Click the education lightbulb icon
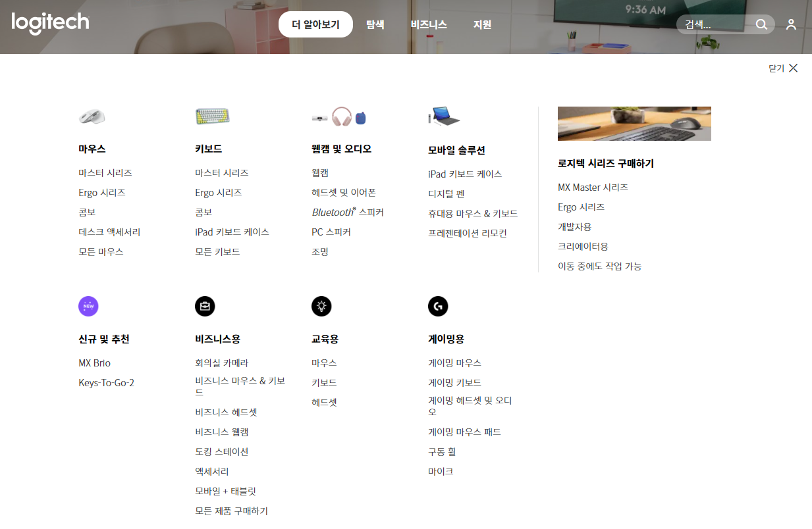 (x=321, y=306)
